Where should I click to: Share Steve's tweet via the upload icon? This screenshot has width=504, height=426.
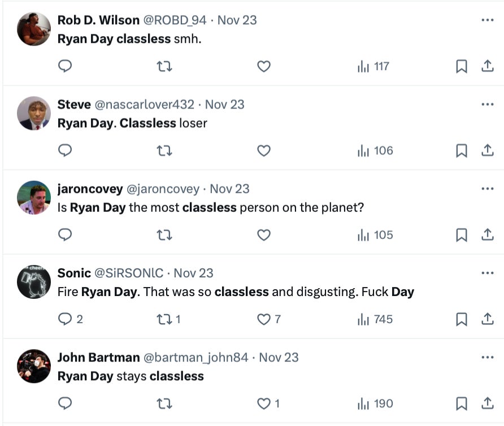point(487,151)
